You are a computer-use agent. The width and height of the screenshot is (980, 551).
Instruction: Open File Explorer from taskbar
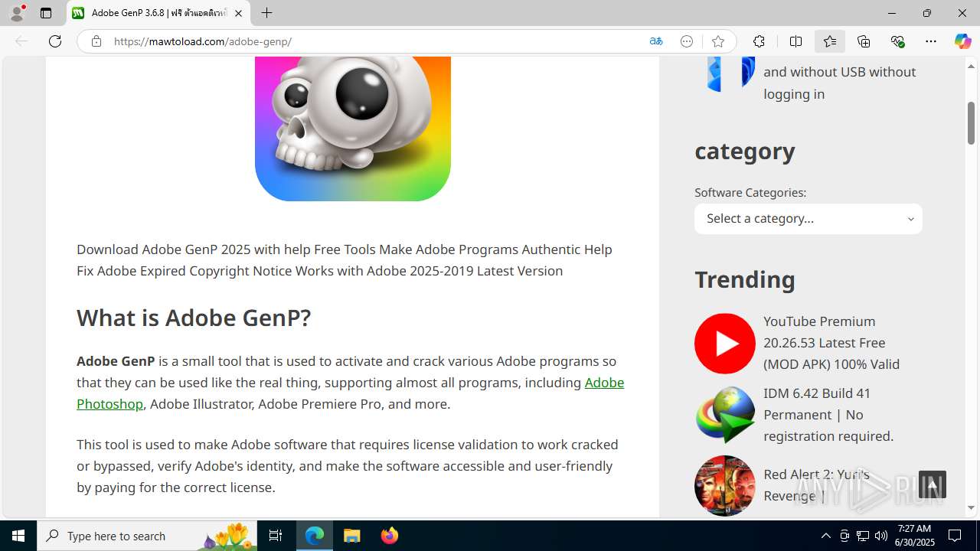352,536
